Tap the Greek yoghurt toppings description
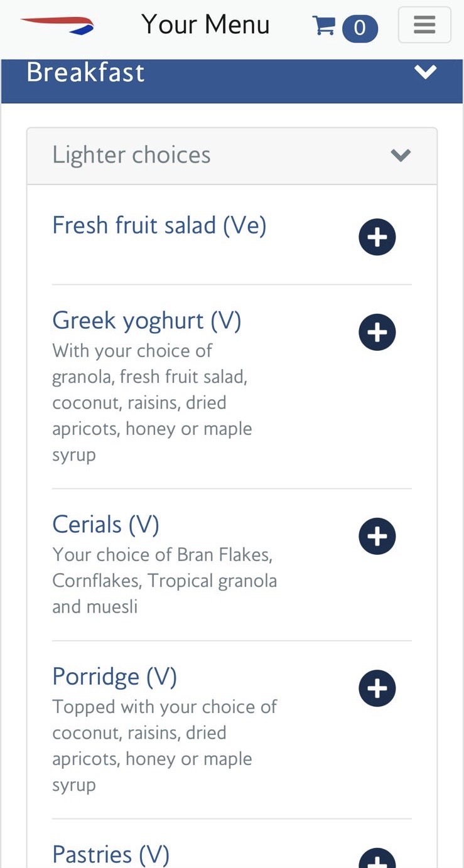The image size is (464, 868). 152,402
